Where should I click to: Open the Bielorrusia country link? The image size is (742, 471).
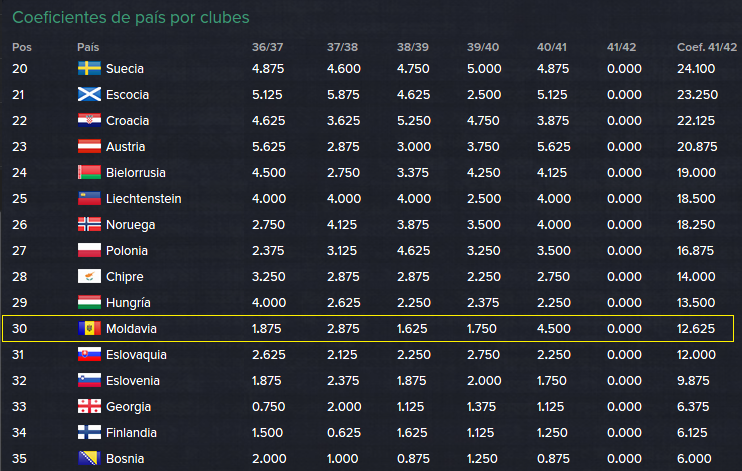coord(136,173)
